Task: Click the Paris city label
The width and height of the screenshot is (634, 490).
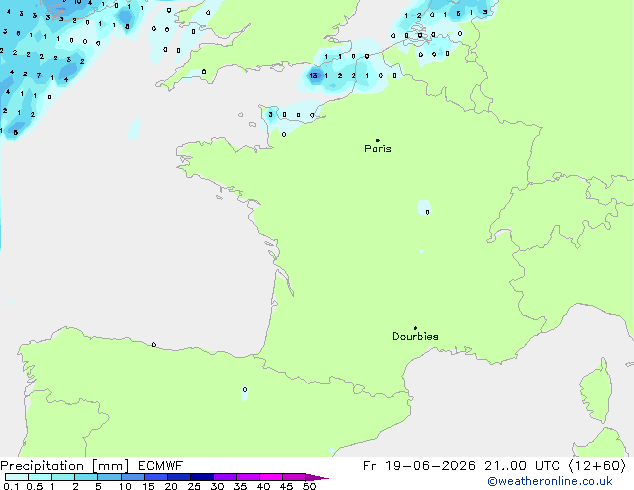Action: pyautogui.click(x=378, y=149)
